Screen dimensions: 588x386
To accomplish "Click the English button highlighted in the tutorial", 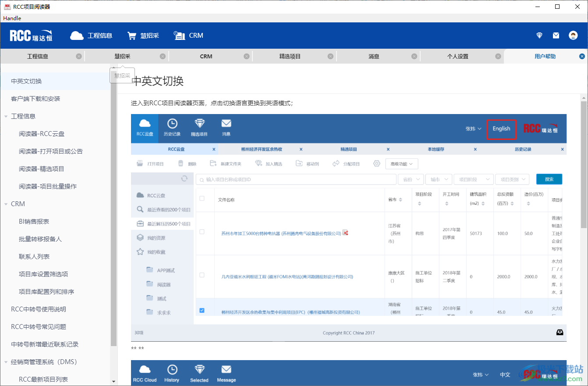I will pos(501,129).
